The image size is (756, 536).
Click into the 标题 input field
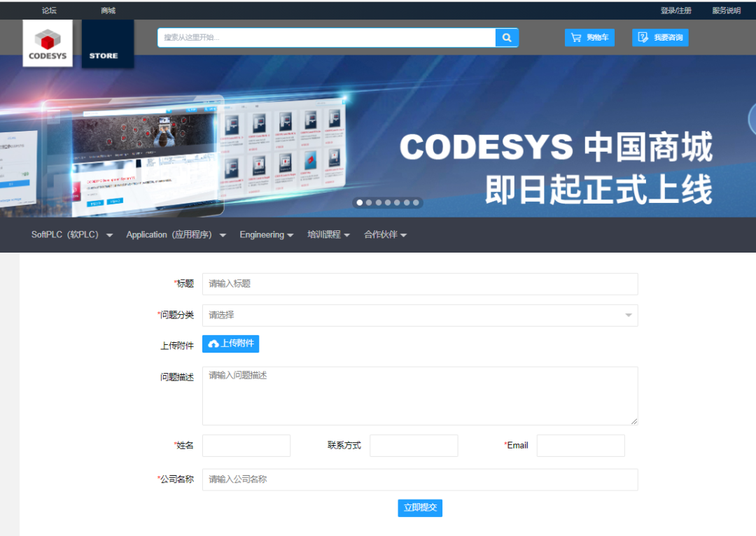(419, 284)
